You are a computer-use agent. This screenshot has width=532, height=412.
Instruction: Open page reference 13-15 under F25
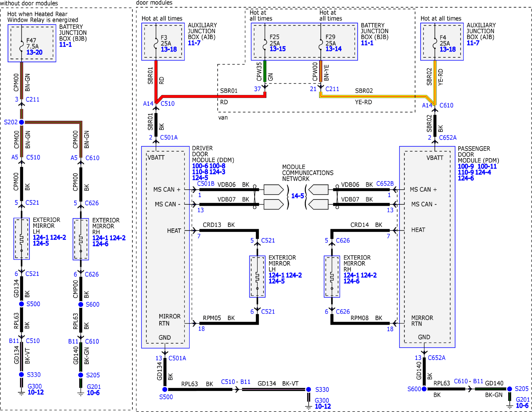pyautogui.click(x=277, y=49)
